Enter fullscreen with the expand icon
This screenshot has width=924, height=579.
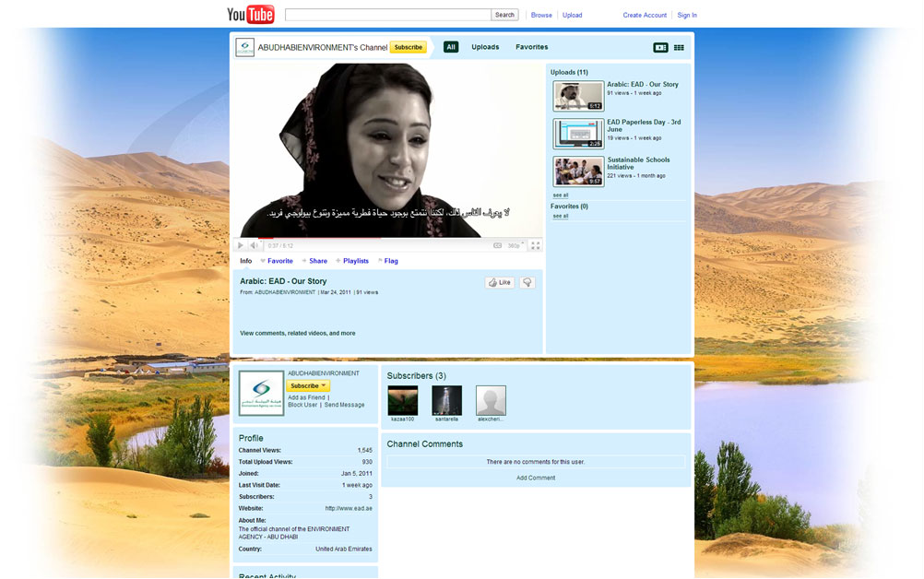pos(535,245)
